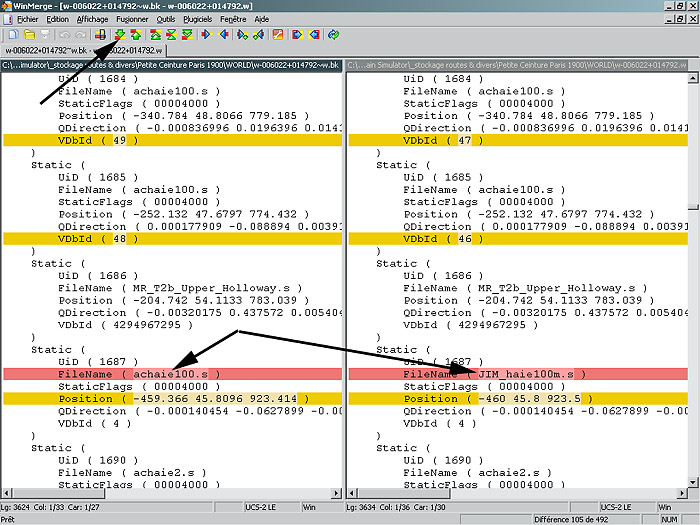Click left pane horizontal scrollbar left arrow

tap(6, 493)
